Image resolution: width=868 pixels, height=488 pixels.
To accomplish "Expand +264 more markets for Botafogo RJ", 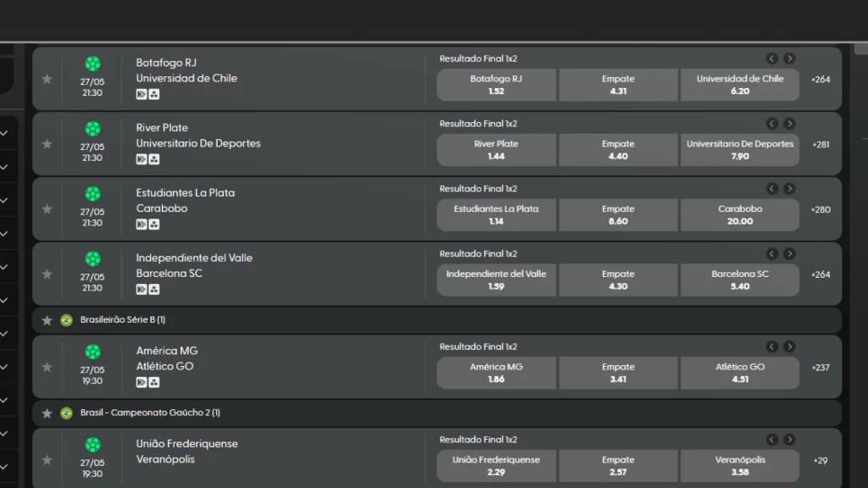I will click(821, 79).
